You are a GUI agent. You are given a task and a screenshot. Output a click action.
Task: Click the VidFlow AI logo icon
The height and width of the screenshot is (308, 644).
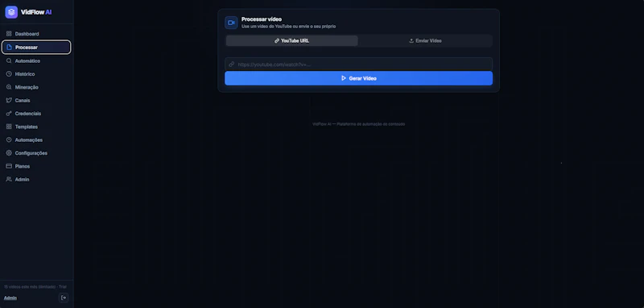(11, 12)
